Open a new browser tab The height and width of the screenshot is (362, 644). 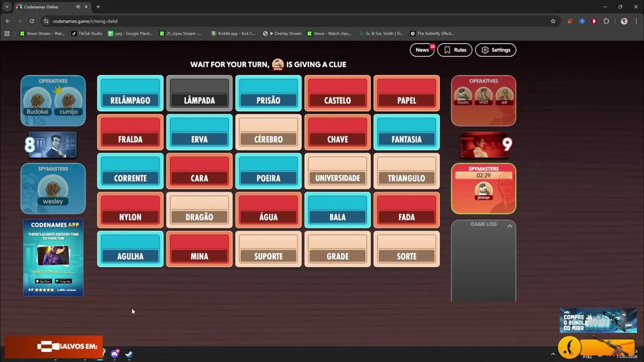pos(98,7)
